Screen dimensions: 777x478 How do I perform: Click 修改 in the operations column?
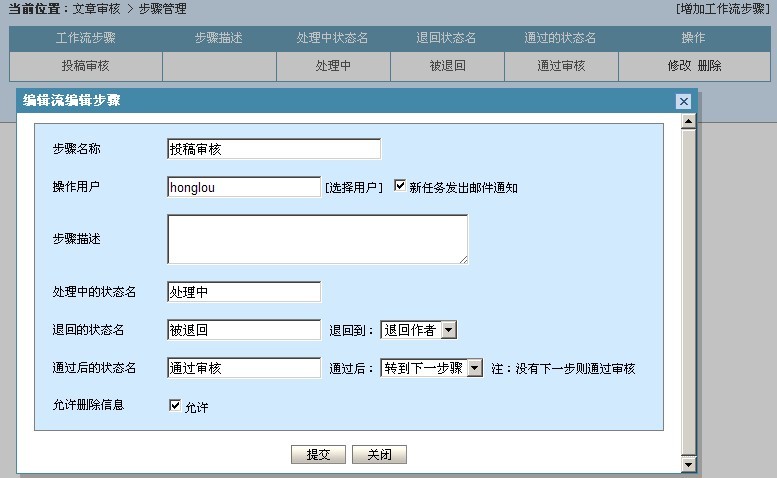pos(679,66)
